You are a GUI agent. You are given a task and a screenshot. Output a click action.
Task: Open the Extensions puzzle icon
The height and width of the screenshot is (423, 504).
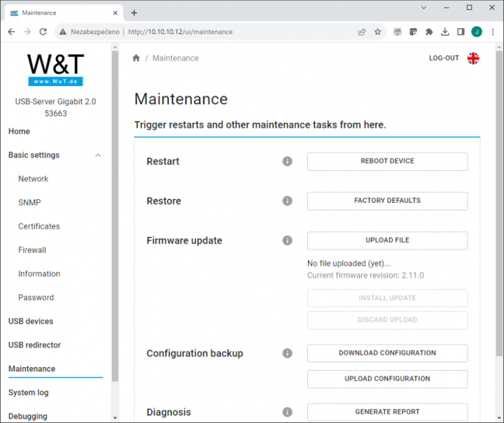click(x=429, y=32)
